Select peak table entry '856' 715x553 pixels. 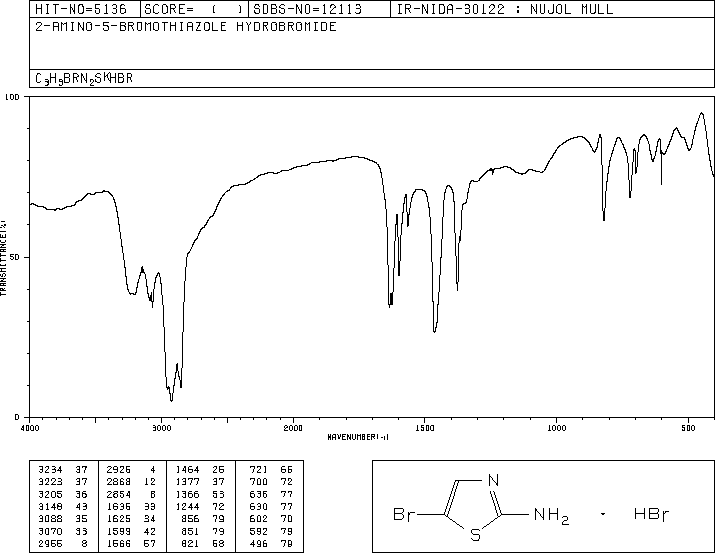point(191,519)
